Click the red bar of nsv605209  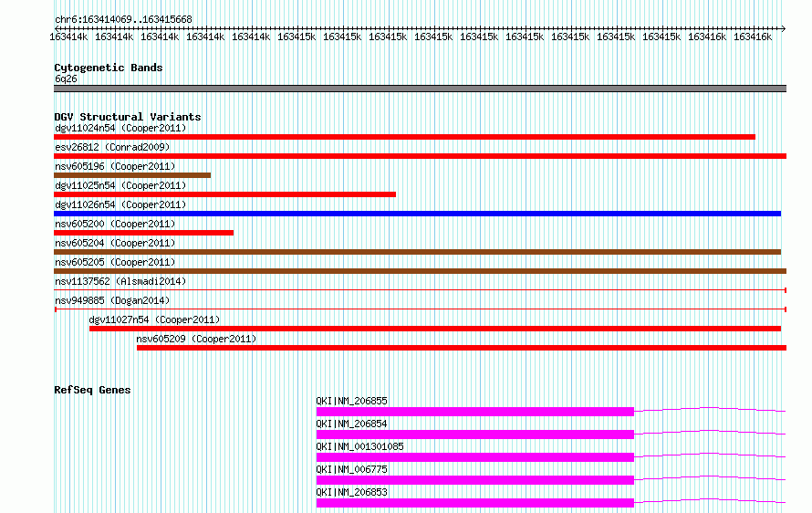coord(462,348)
